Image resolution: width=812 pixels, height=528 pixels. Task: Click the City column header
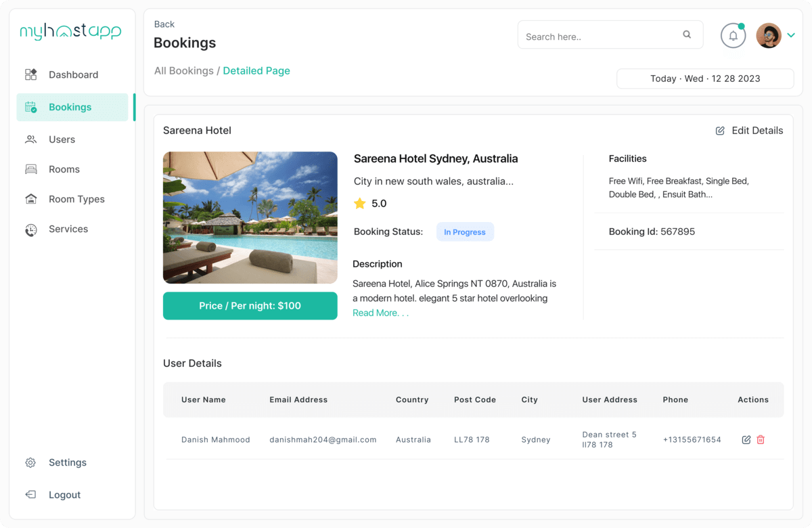click(x=530, y=400)
